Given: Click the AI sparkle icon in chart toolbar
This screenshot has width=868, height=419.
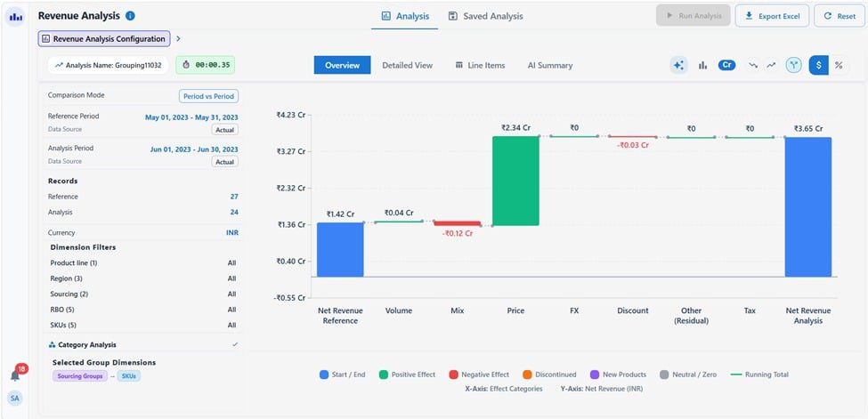Looking at the screenshot, I should [679, 65].
